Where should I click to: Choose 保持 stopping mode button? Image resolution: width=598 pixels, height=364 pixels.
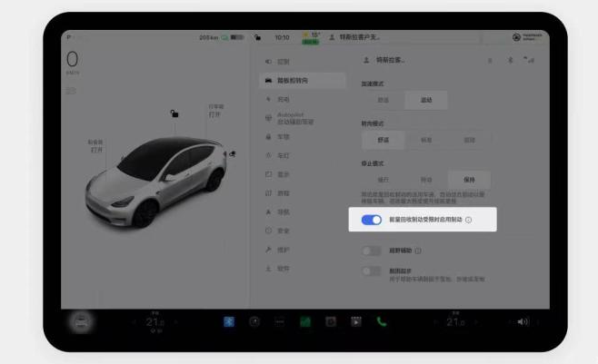469,180
